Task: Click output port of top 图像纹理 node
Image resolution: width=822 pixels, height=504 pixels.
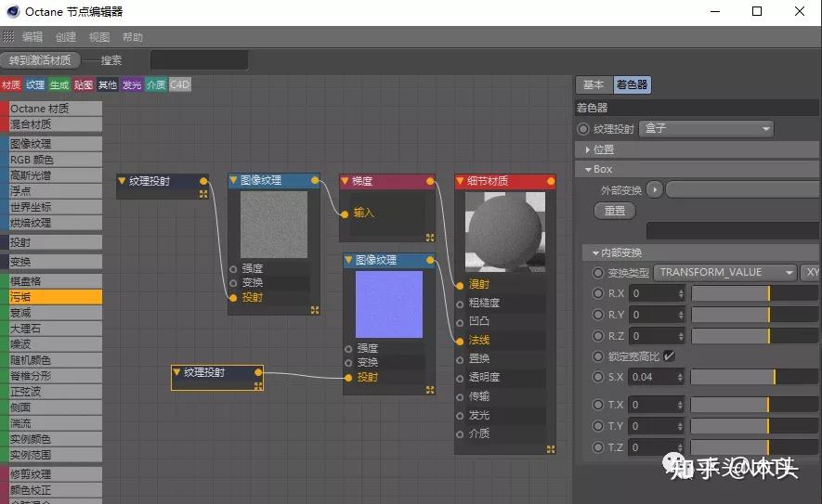Action: click(315, 180)
